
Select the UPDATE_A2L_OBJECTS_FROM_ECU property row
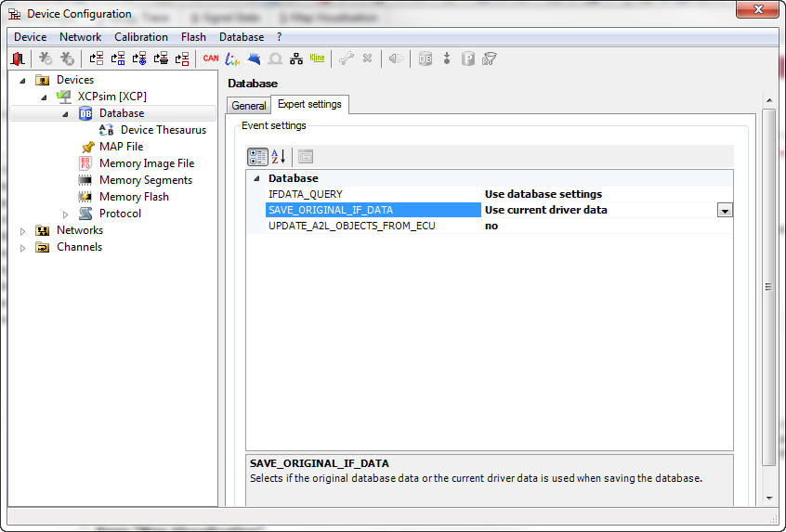click(x=351, y=226)
